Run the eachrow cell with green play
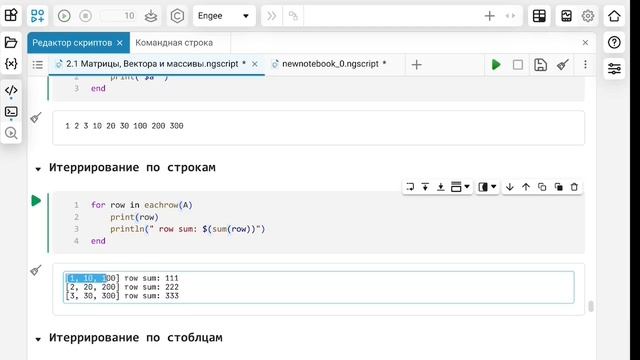The height and width of the screenshot is (360, 640). [x=36, y=201]
